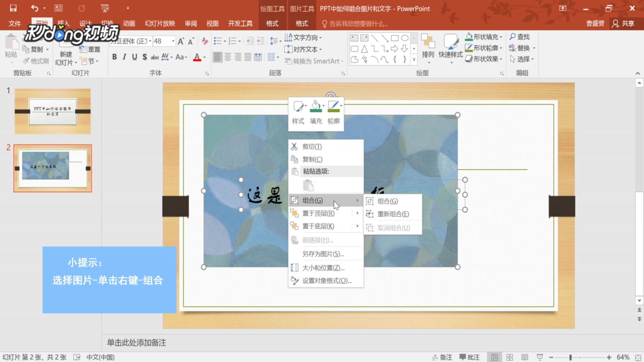The height and width of the screenshot is (362, 644).
Task: Expand the shapes gallery more arrow
Action: (414, 60)
